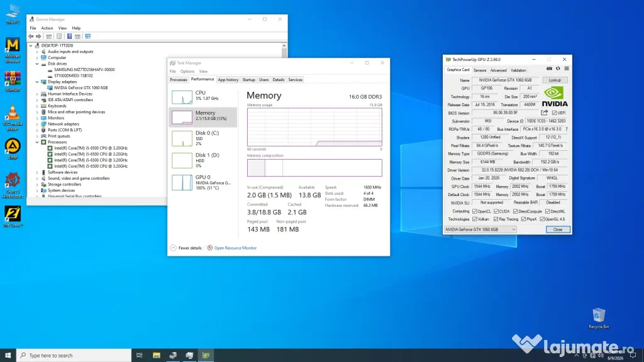Switch to the App history tab
This screenshot has height=362, width=644.
click(x=228, y=80)
